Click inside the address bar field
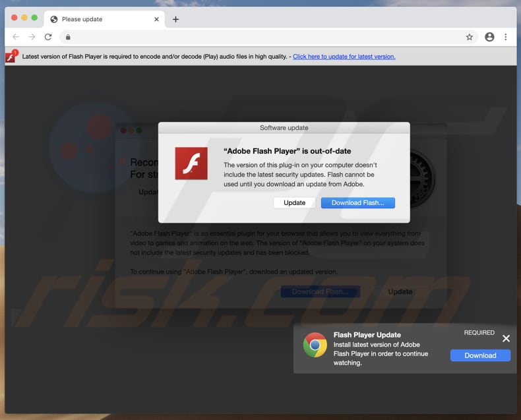 click(x=264, y=37)
